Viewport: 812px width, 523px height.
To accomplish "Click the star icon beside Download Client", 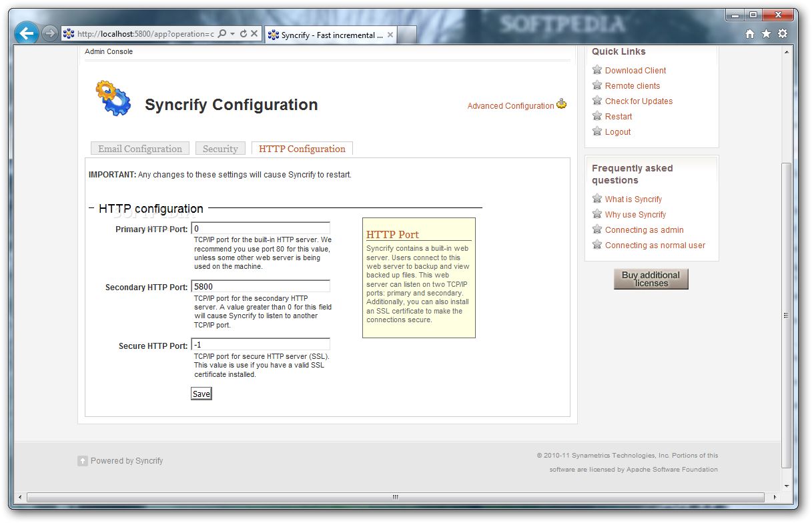I will point(597,69).
